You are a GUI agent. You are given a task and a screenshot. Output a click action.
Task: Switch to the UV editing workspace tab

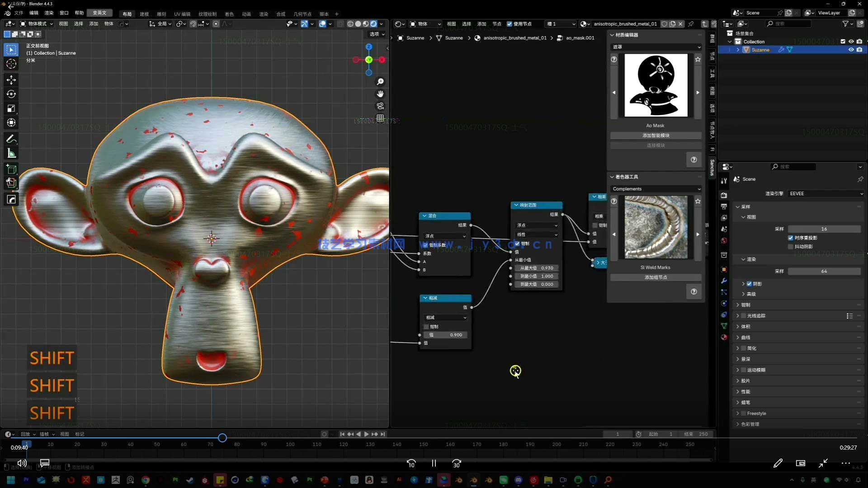(x=182, y=14)
